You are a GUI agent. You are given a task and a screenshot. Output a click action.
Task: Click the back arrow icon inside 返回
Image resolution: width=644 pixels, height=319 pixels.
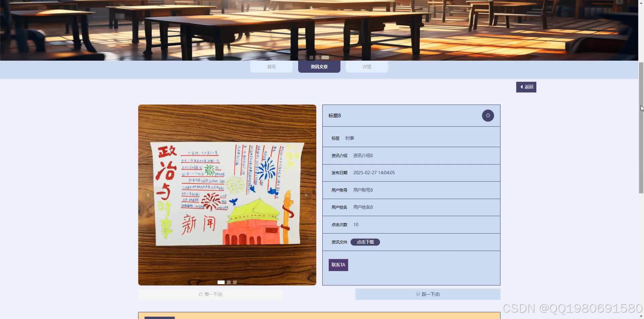pos(522,87)
